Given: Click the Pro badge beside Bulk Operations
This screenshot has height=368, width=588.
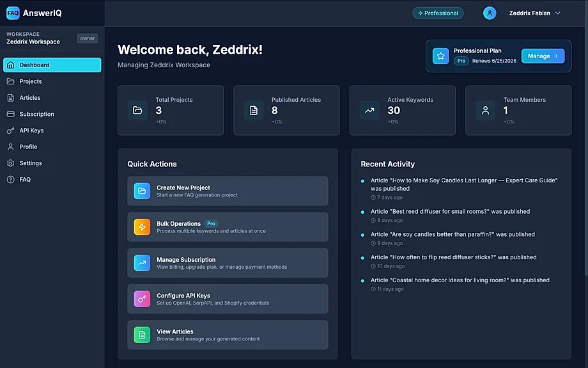Looking at the screenshot, I should point(211,223).
